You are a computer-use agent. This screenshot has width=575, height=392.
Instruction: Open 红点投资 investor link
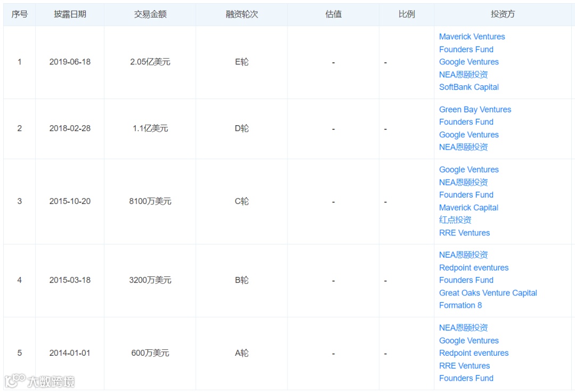pyautogui.click(x=455, y=219)
